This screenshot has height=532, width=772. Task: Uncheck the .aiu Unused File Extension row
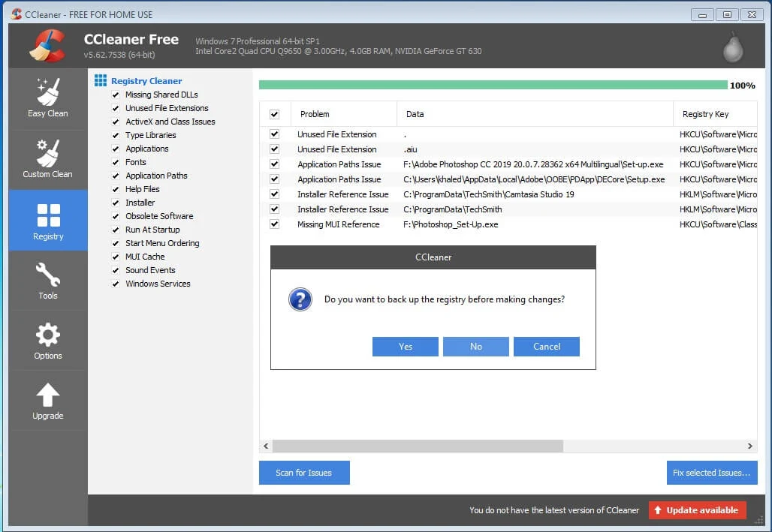pyautogui.click(x=275, y=149)
